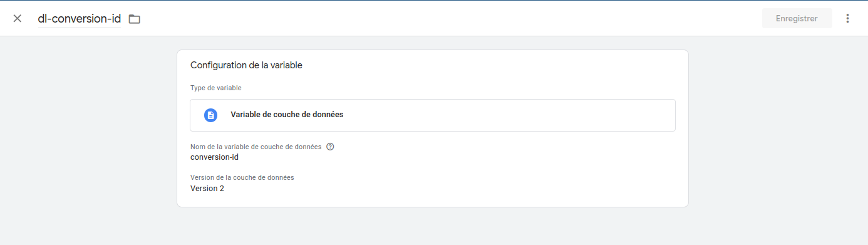Click the 'Version 2' data layer value
Viewport: 868px width, 245px height.
(x=207, y=188)
